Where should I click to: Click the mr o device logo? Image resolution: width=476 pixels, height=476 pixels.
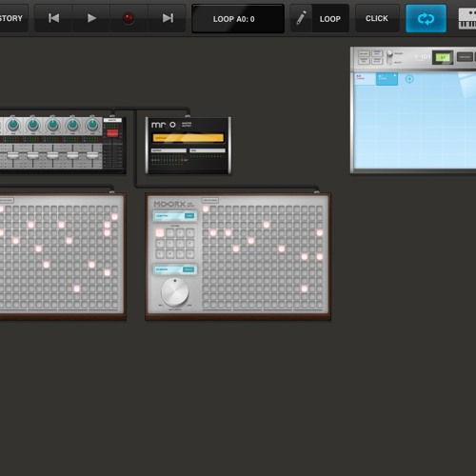tap(163, 125)
